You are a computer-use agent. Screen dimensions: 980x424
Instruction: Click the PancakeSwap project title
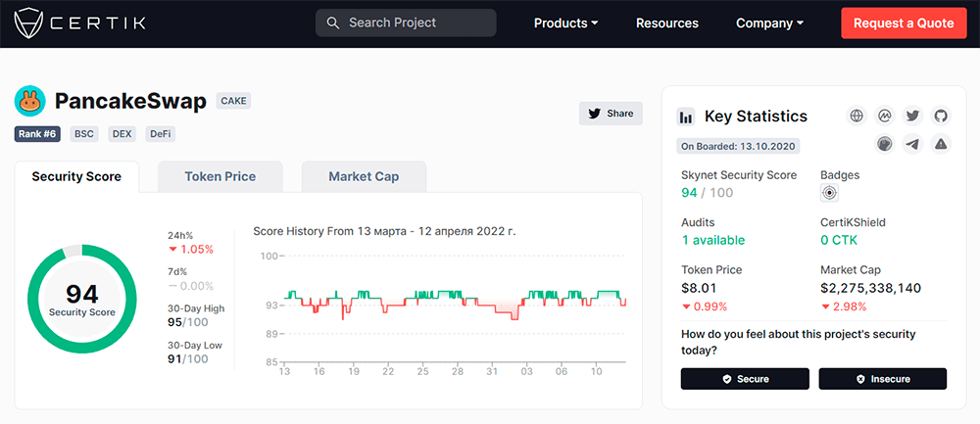[x=130, y=101]
